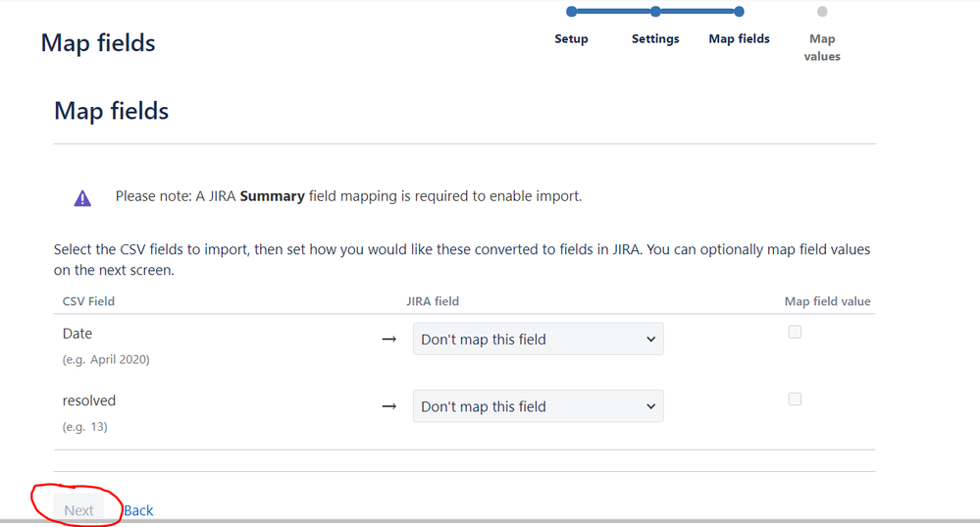This screenshot has width=980, height=527.
Task: Click the Date CSV field name
Action: pos(77,334)
